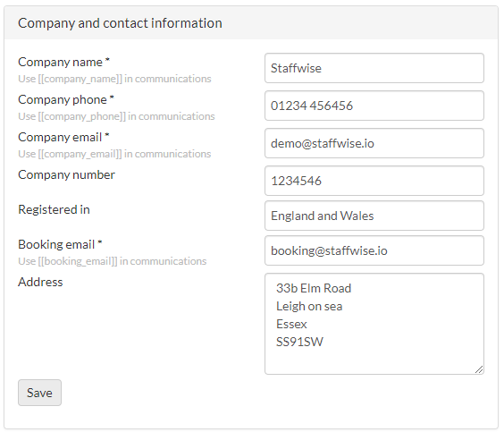This screenshot has width=504, height=432.
Task: Select the Company phone input field
Action: coord(374,106)
